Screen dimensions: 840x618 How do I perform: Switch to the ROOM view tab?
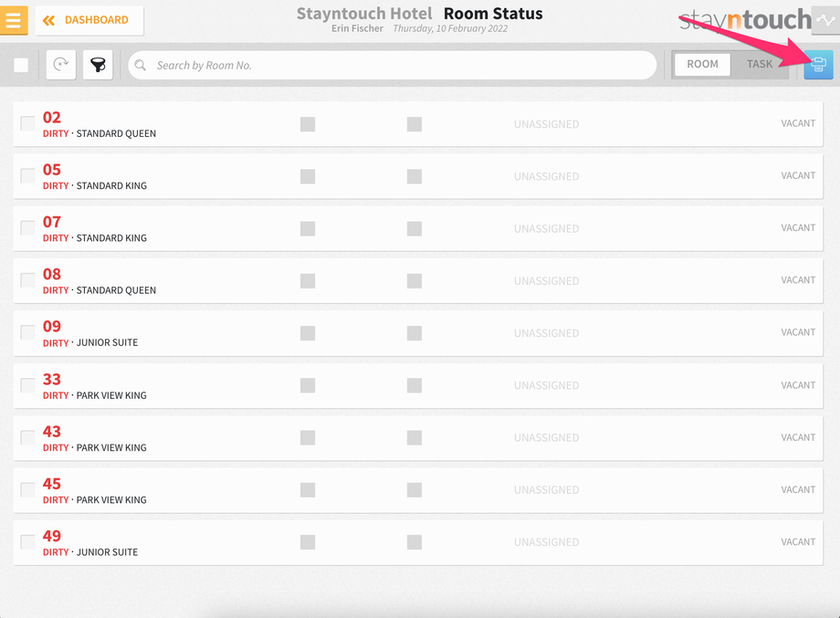[x=702, y=64]
